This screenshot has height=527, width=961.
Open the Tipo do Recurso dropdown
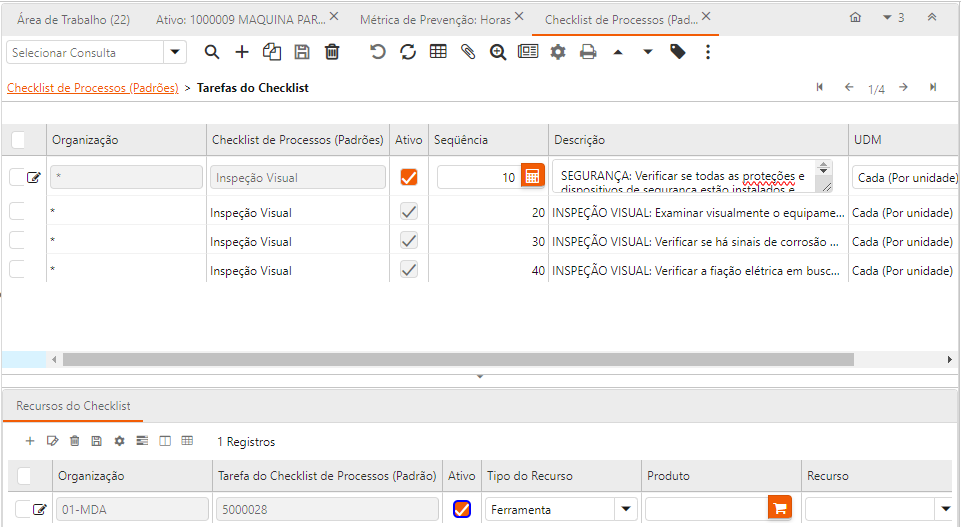[626, 509]
